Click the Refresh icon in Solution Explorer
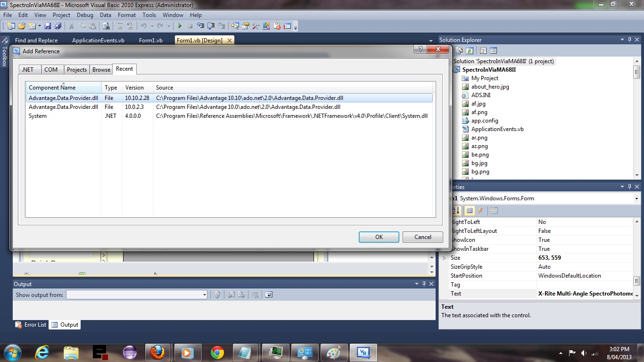Image resolution: width=644 pixels, height=362 pixels. point(470,50)
